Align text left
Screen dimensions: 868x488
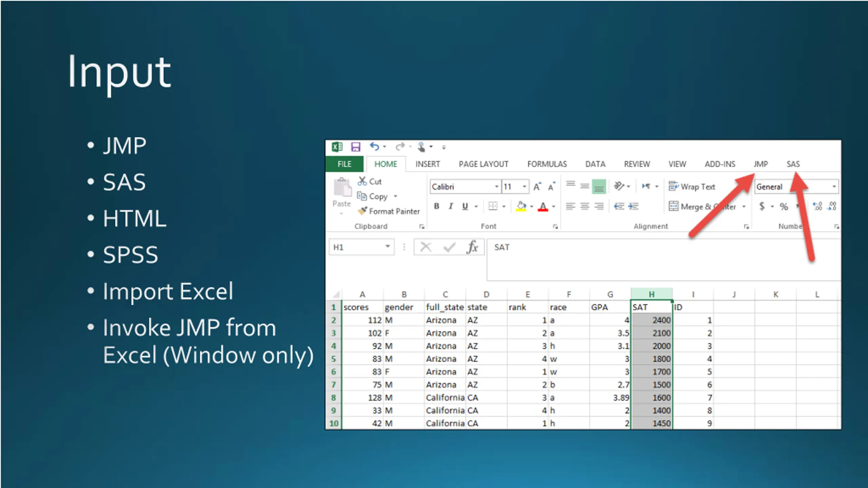pyautogui.click(x=571, y=206)
